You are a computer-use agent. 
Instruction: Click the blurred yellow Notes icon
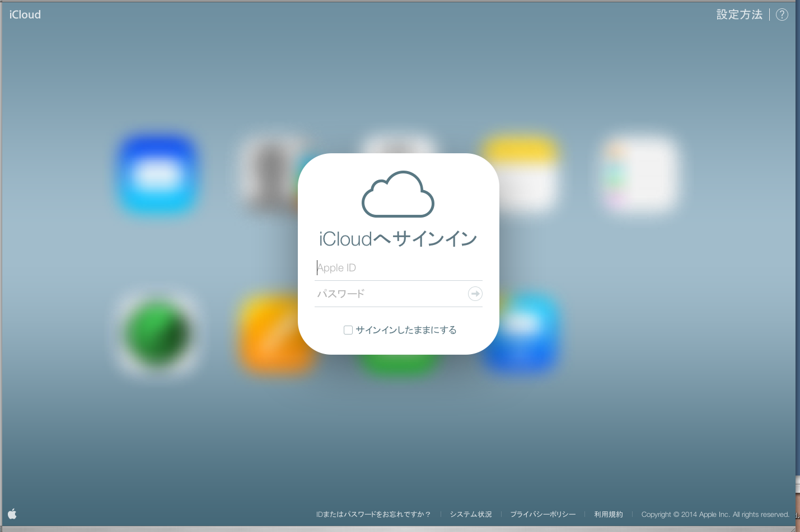(521, 173)
